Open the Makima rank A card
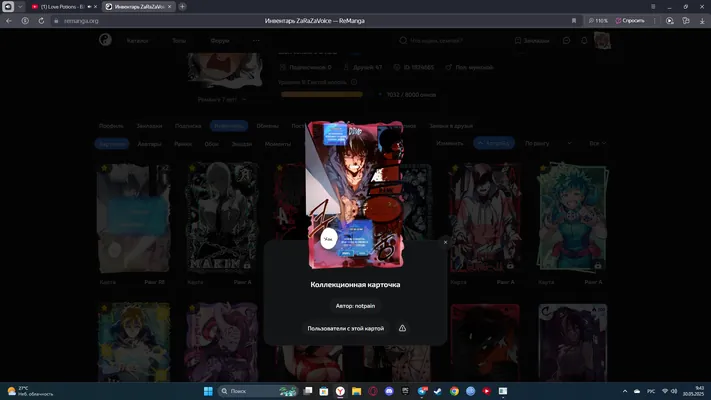711x400 pixels. click(x=221, y=217)
